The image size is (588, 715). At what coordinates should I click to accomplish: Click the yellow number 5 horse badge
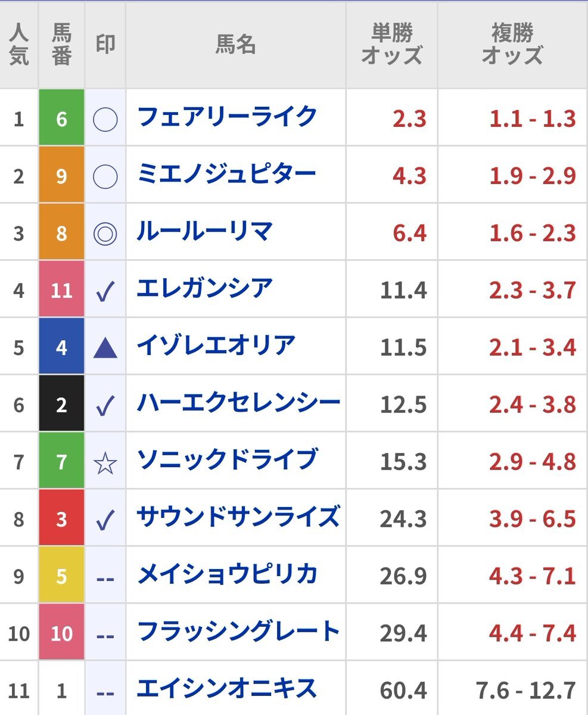(x=61, y=576)
